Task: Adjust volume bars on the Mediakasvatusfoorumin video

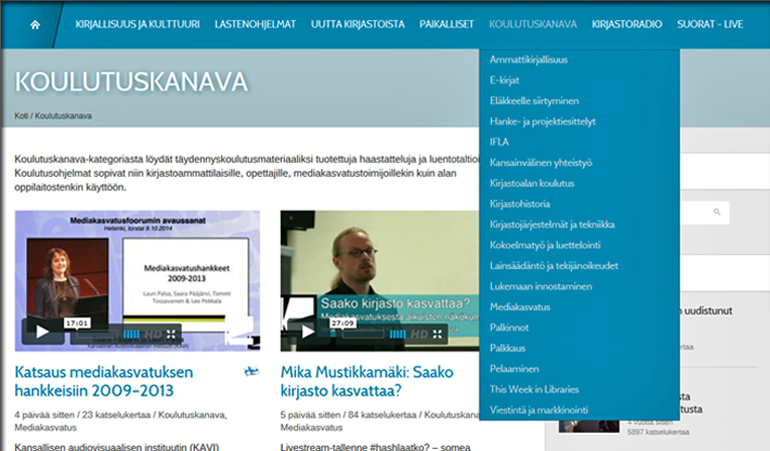Action: tap(131, 335)
